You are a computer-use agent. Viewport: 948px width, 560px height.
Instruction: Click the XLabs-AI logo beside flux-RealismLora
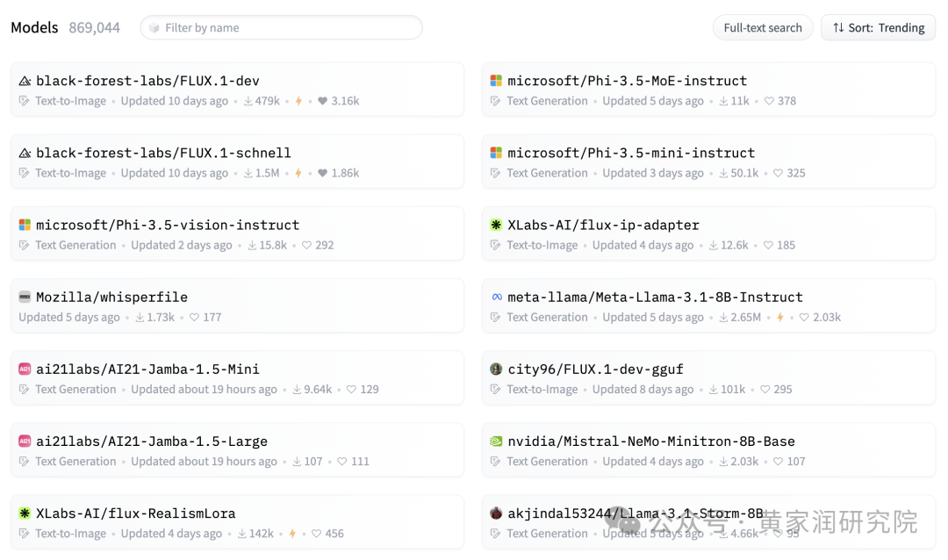pyautogui.click(x=25, y=513)
